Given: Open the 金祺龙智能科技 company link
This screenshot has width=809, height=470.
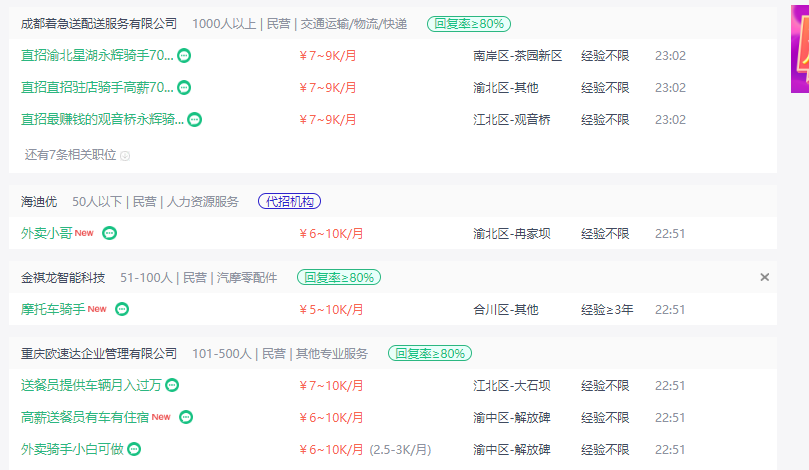Looking at the screenshot, I should (x=63, y=277).
